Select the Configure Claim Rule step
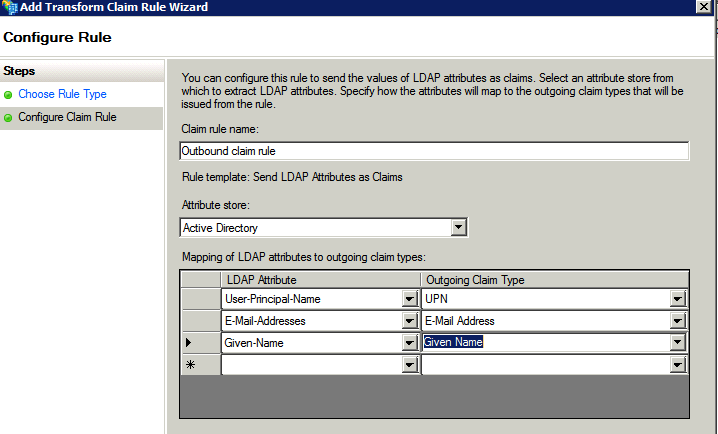The height and width of the screenshot is (434, 718). coord(67,118)
